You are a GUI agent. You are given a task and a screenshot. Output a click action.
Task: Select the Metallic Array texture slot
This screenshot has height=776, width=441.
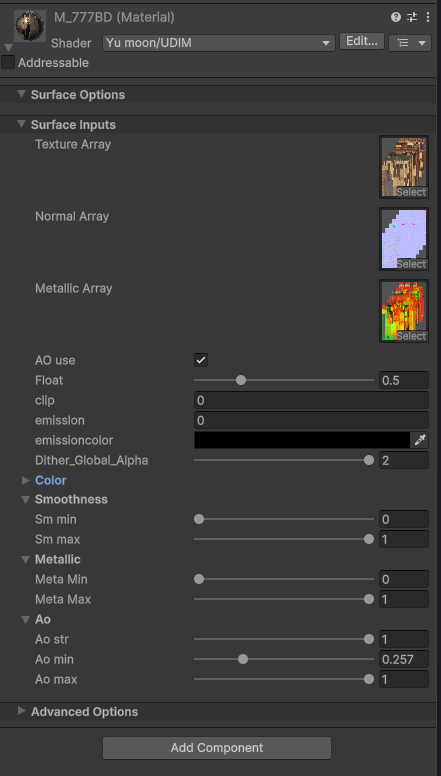click(x=404, y=311)
